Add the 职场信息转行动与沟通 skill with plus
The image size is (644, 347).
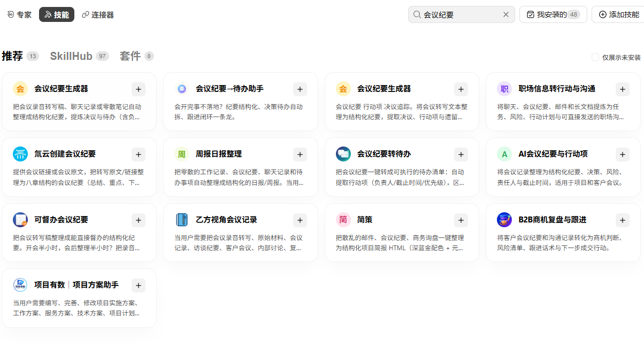[623, 89]
